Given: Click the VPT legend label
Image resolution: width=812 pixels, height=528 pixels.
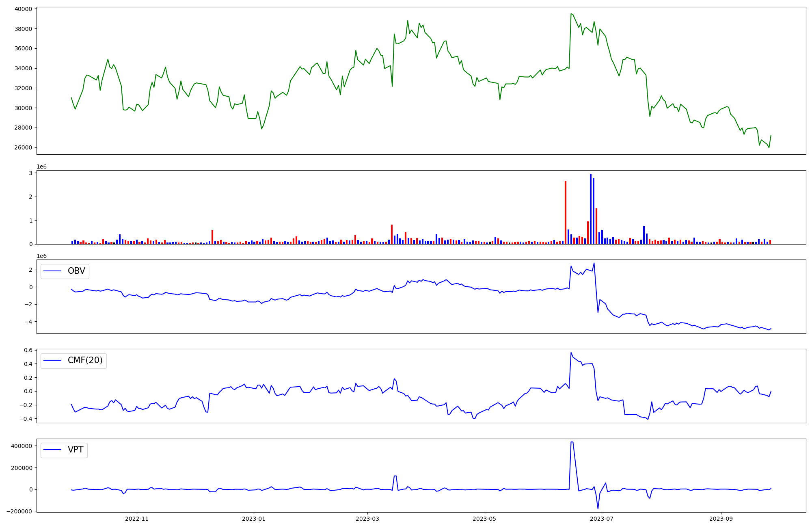Looking at the screenshot, I should 76,450.
